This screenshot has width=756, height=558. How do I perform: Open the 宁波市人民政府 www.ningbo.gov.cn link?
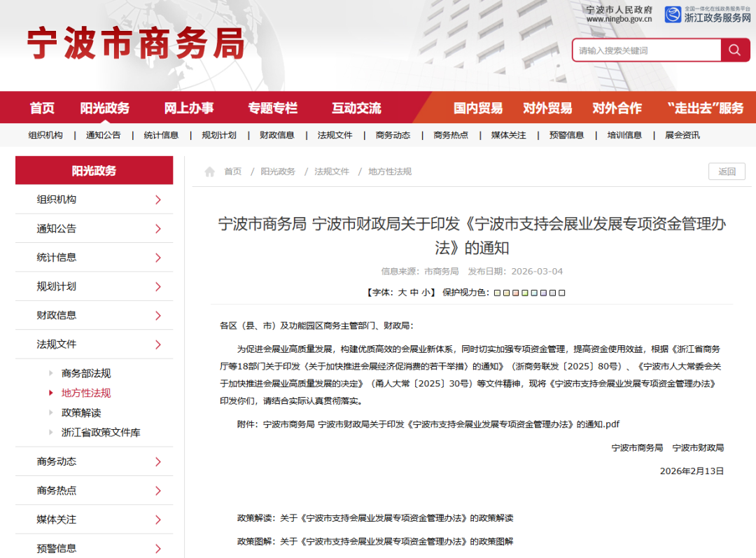pos(619,14)
